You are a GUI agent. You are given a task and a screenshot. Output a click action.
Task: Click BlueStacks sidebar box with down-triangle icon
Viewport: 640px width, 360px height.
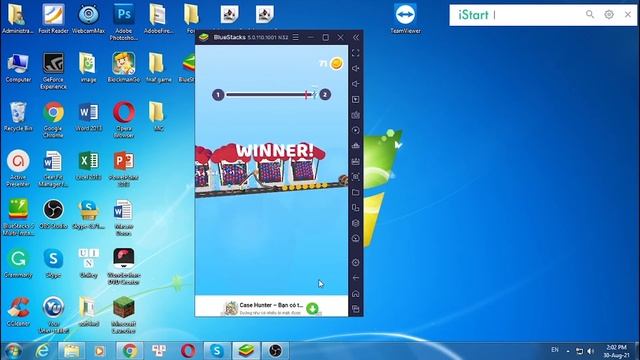tap(356, 100)
